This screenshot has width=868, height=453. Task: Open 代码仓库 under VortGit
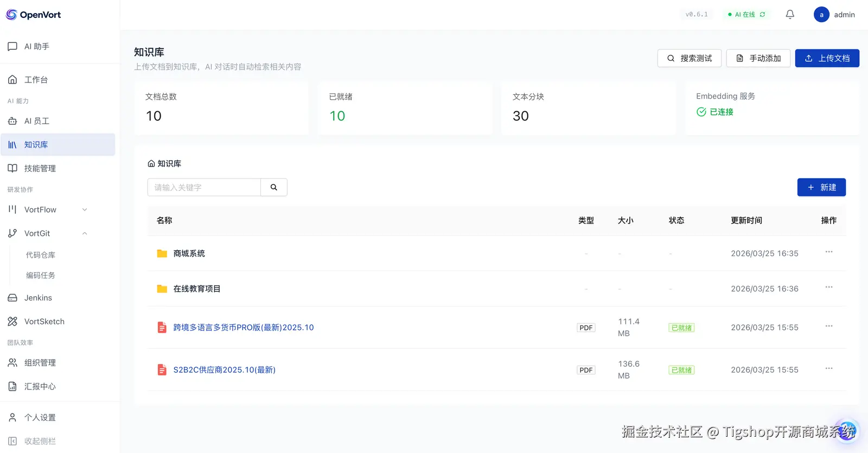pos(41,255)
